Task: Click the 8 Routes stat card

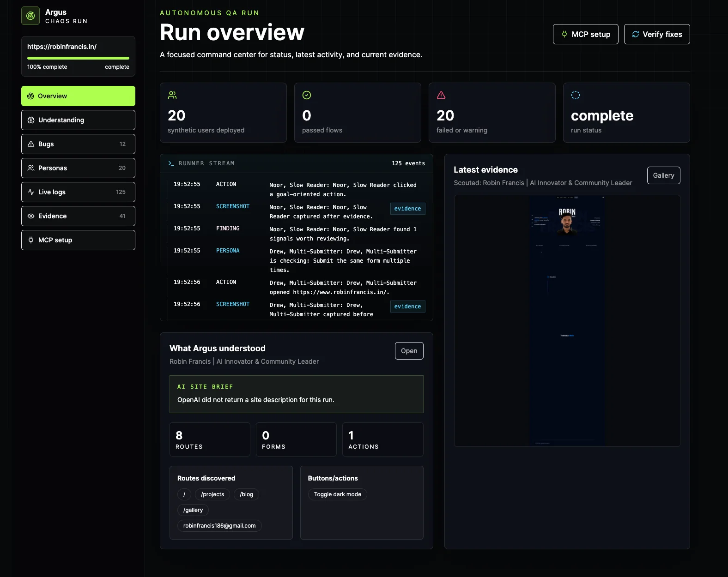Action: point(210,439)
